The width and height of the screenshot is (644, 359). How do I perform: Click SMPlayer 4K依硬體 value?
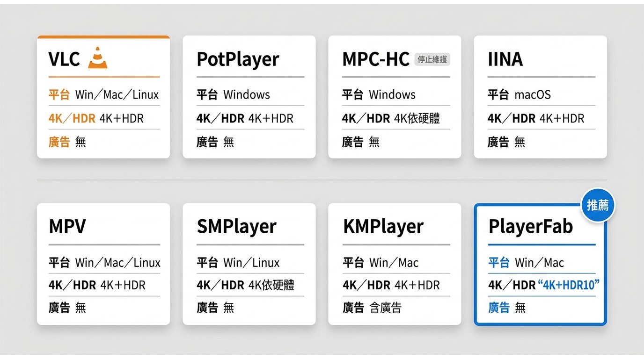[x=271, y=285]
